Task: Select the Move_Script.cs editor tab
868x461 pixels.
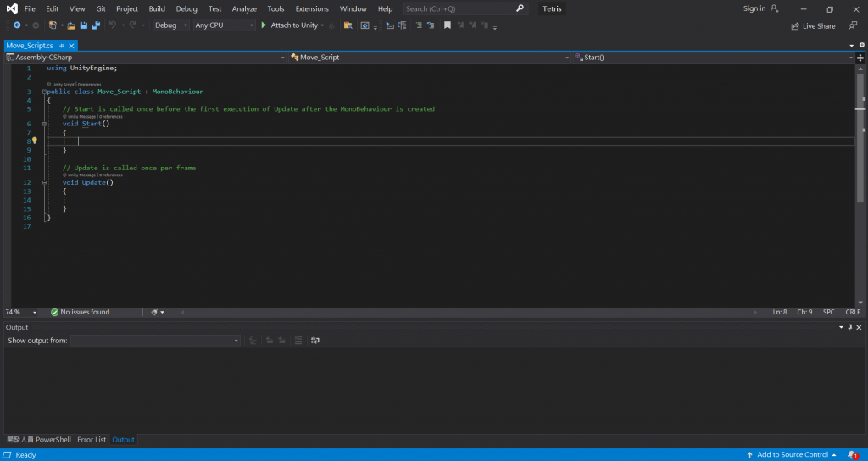Action: coord(30,46)
